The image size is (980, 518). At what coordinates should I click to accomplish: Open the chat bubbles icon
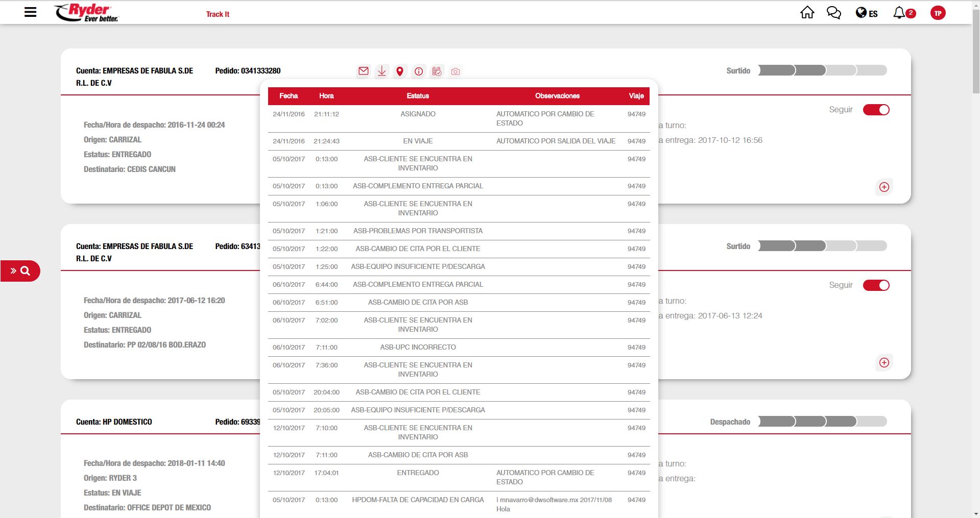(833, 13)
